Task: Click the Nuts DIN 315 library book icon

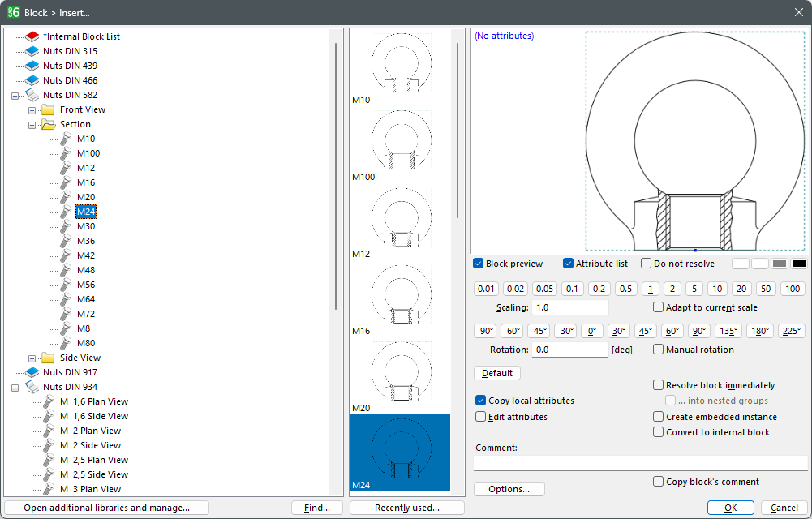Action: tap(32, 51)
